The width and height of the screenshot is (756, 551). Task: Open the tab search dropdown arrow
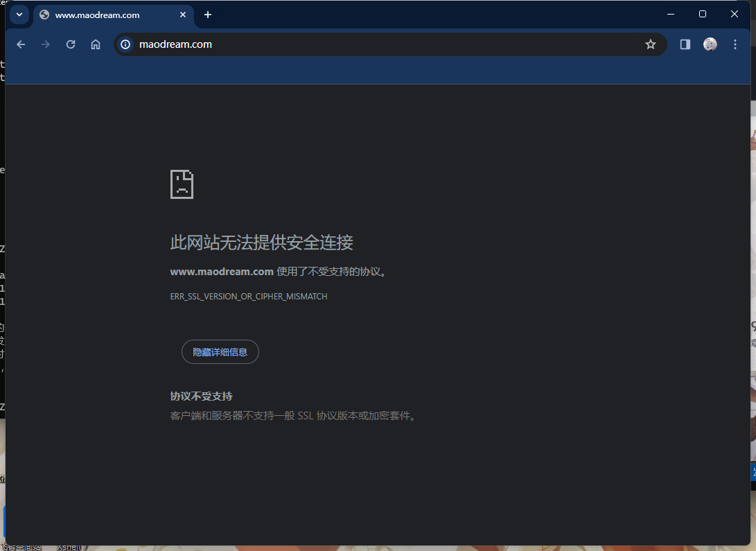pyautogui.click(x=19, y=15)
